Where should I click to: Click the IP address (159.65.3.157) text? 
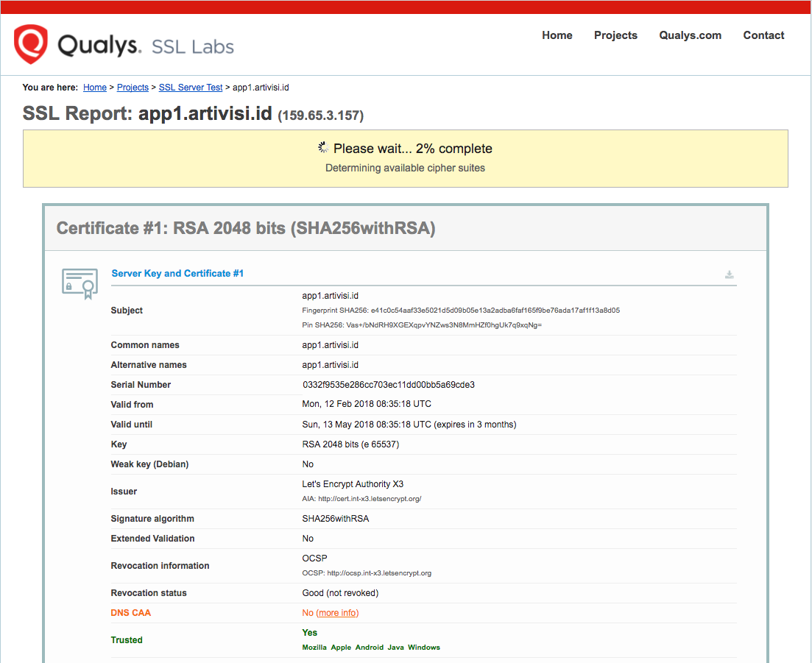321,116
